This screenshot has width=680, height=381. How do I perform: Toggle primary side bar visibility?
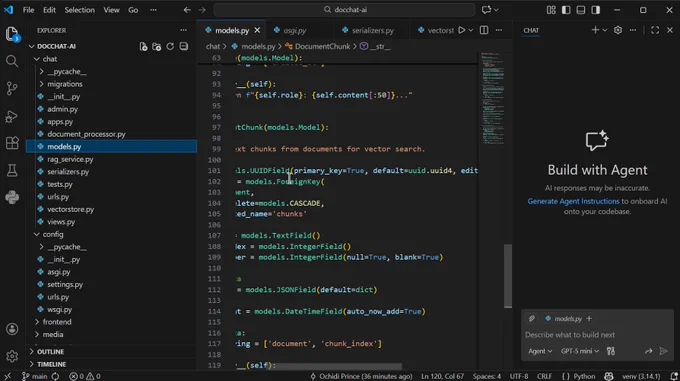tap(566, 10)
